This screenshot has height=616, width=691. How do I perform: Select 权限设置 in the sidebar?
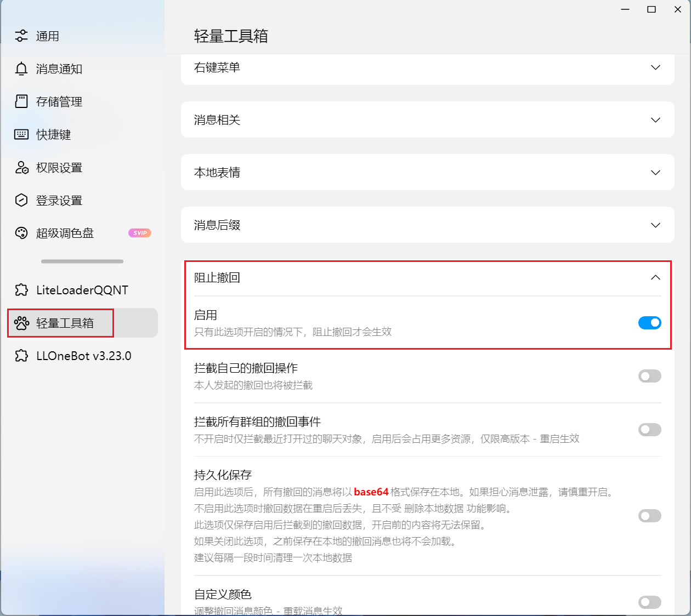[82, 168]
